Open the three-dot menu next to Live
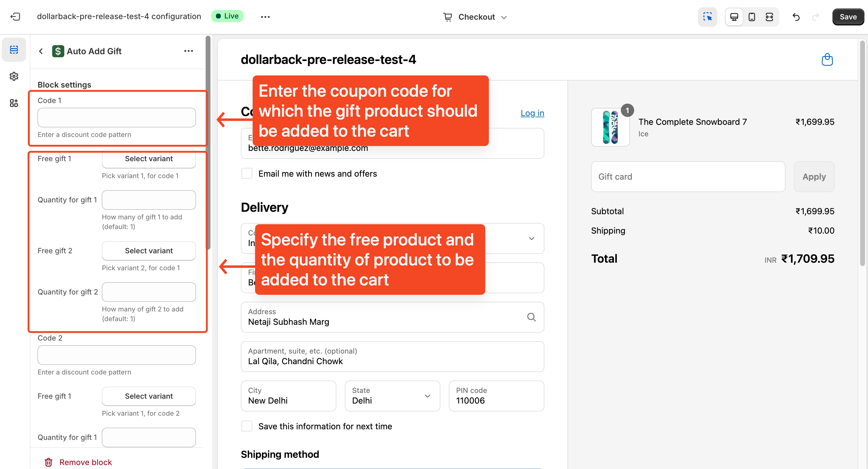The image size is (868, 469). 265,17
